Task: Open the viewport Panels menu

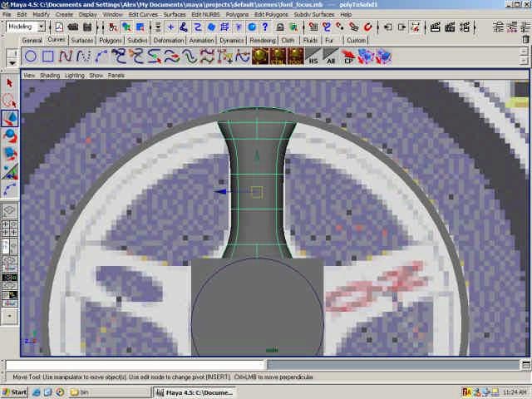Action: tap(116, 75)
